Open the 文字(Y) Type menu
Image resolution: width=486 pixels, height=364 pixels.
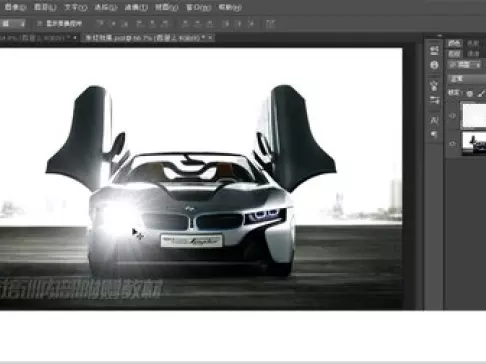[x=76, y=7]
